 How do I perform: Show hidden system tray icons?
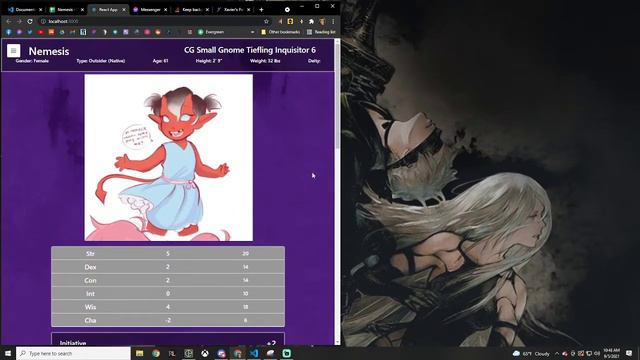pyautogui.click(x=557, y=353)
